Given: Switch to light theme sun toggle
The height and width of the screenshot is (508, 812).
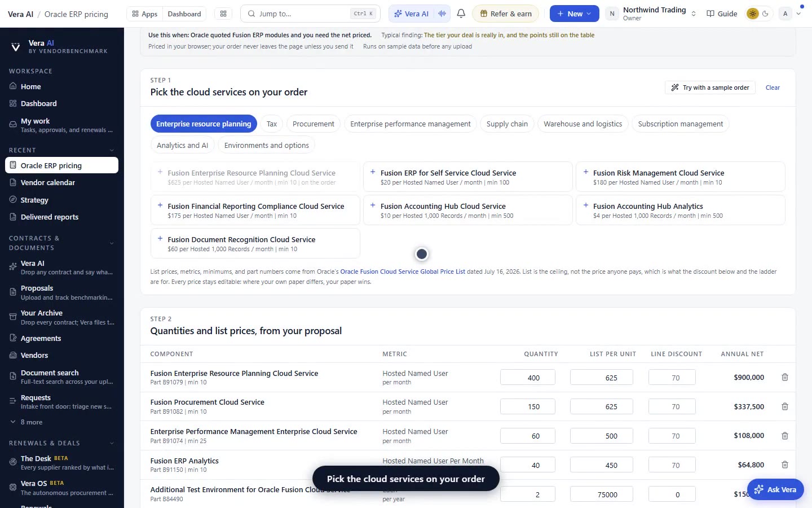Looking at the screenshot, I should [752, 14].
